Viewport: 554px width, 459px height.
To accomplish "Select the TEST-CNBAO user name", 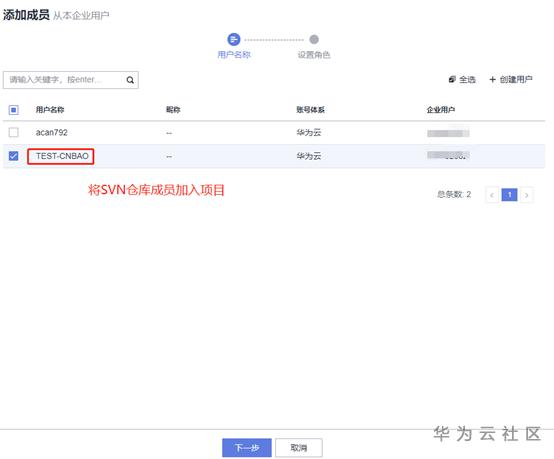I will click(62, 156).
